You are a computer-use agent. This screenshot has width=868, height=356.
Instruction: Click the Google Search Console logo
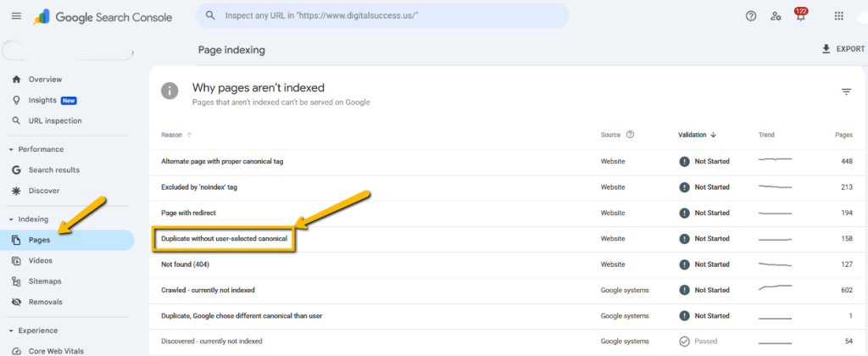[103, 17]
